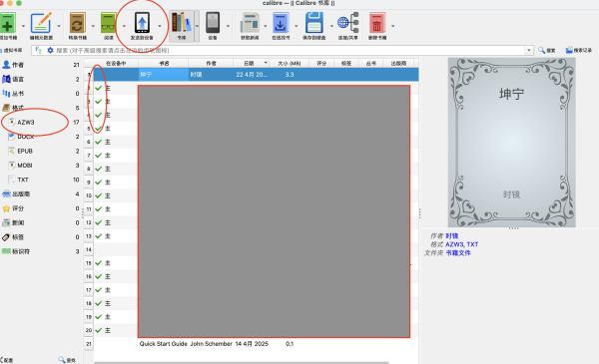The image size is (599, 364).
Task: Click the Save to disk floppy icon
Action: click(x=314, y=23)
